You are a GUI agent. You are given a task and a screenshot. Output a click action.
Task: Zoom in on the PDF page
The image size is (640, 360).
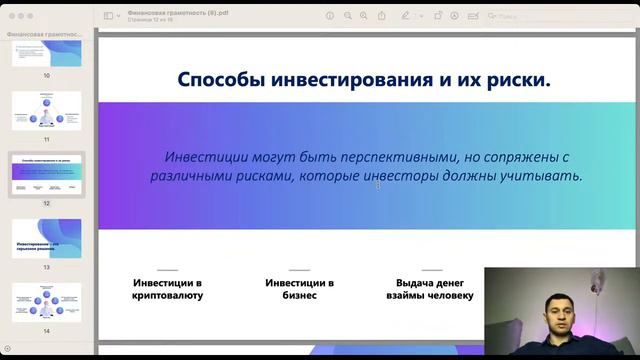tap(363, 16)
